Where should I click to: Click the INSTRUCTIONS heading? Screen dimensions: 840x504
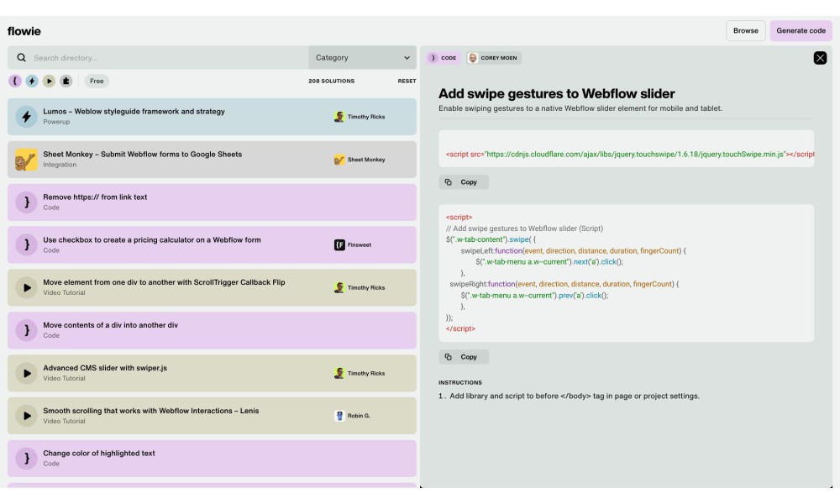459,382
